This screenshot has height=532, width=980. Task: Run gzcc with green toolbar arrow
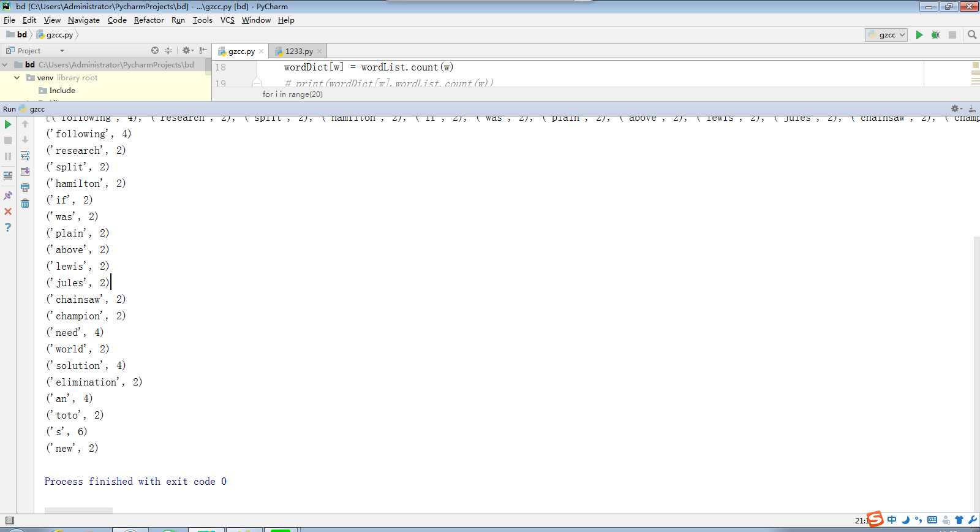tap(919, 35)
